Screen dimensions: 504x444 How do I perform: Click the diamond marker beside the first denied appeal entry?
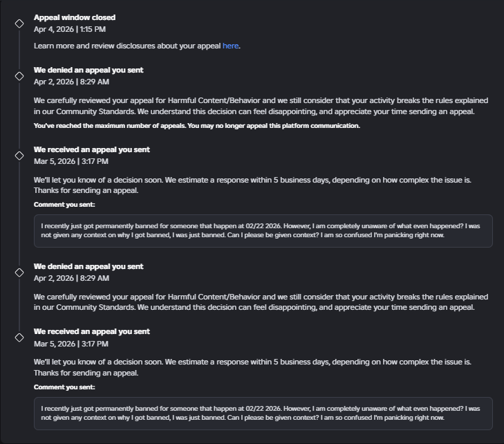(x=19, y=76)
